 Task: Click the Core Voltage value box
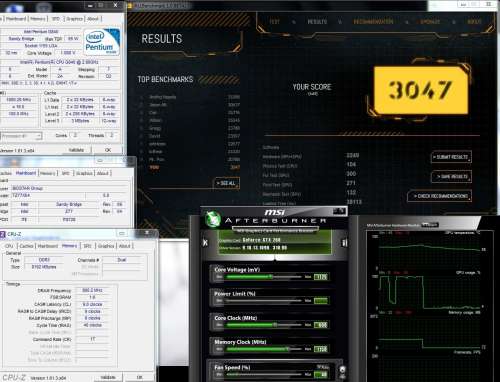321,277
